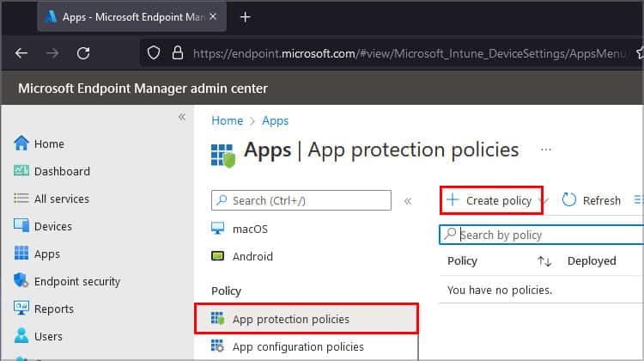Expand the Create policy dropdown arrow
644x361 pixels.
[x=545, y=200]
